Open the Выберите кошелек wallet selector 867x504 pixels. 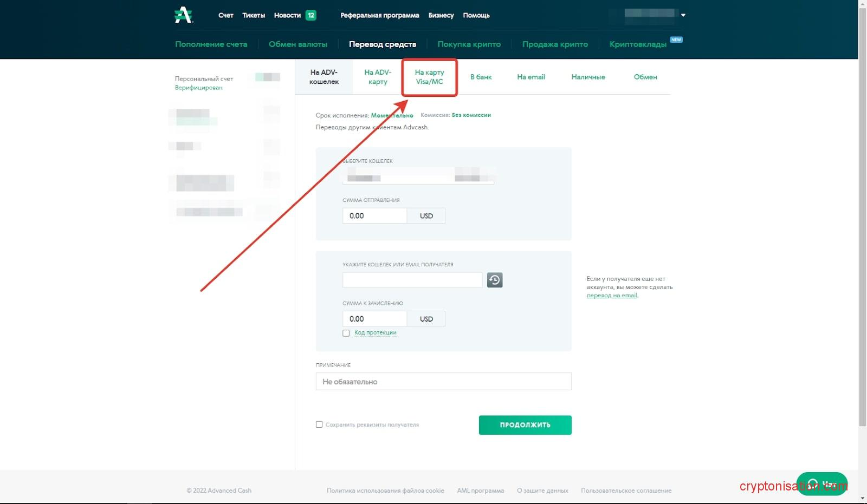pyautogui.click(x=418, y=177)
